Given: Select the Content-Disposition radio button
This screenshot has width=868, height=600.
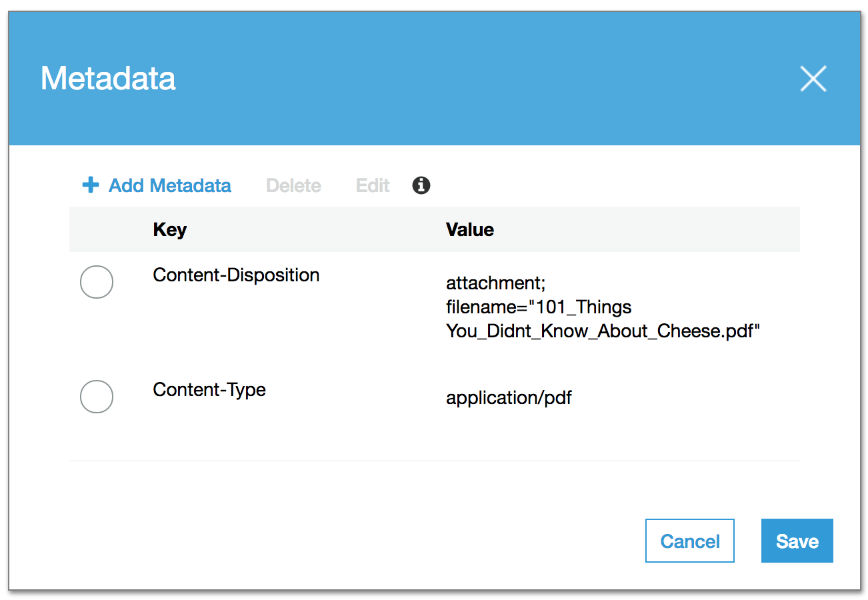Looking at the screenshot, I should (96, 282).
